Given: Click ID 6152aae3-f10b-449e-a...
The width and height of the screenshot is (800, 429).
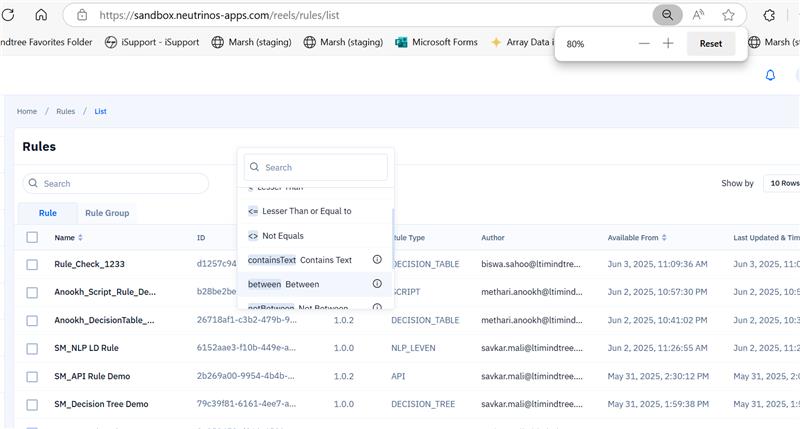Looking at the screenshot, I should (x=246, y=348).
